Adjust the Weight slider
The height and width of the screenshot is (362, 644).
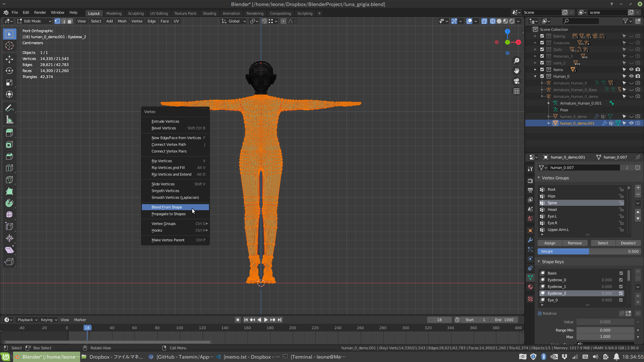(589, 251)
